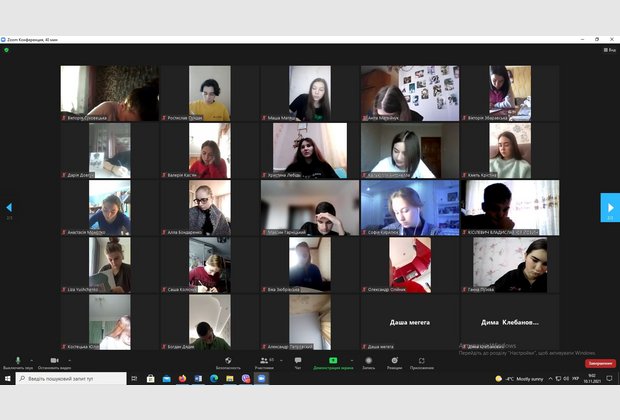Screen dimensions: 620x420
Task: Open File Explorer from taskbar
Action: pyautogui.click(x=230, y=378)
